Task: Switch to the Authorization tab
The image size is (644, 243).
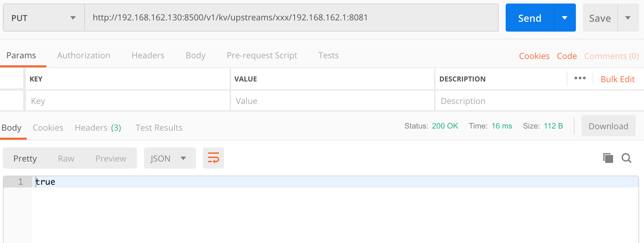Action: [84, 55]
